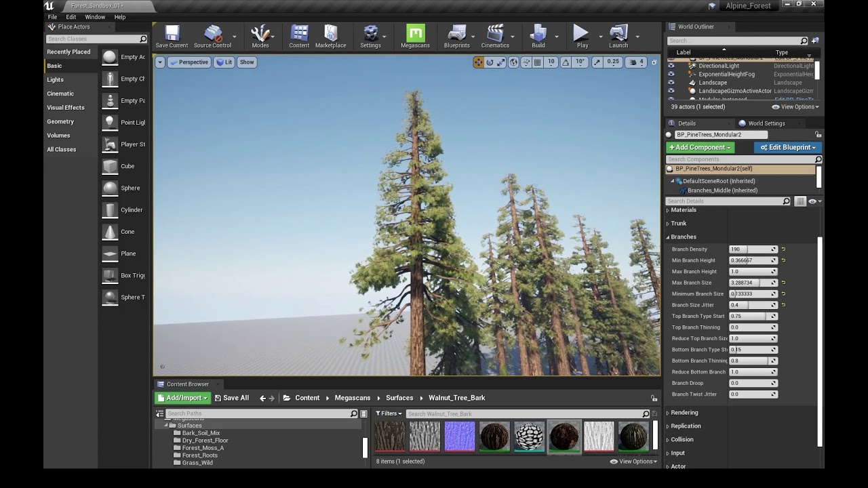Select the scale gizmo mode icon
This screenshot has width=868, height=488.
click(500, 62)
